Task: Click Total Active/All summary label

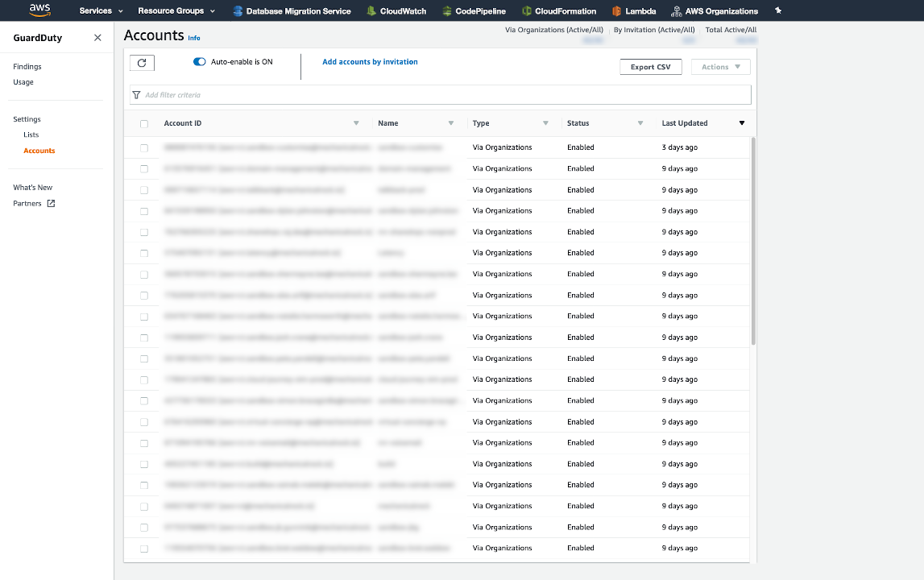Action: pyautogui.click(x=731, y=30)
